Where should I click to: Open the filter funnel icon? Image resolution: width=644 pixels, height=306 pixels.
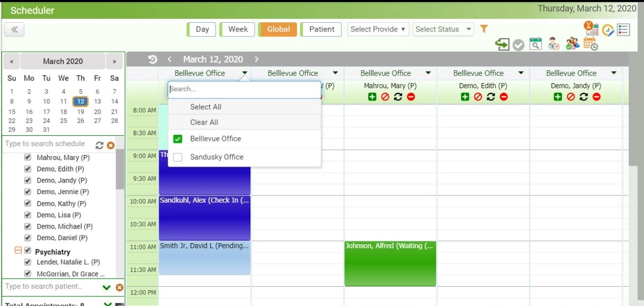click(x=484, y=28)
